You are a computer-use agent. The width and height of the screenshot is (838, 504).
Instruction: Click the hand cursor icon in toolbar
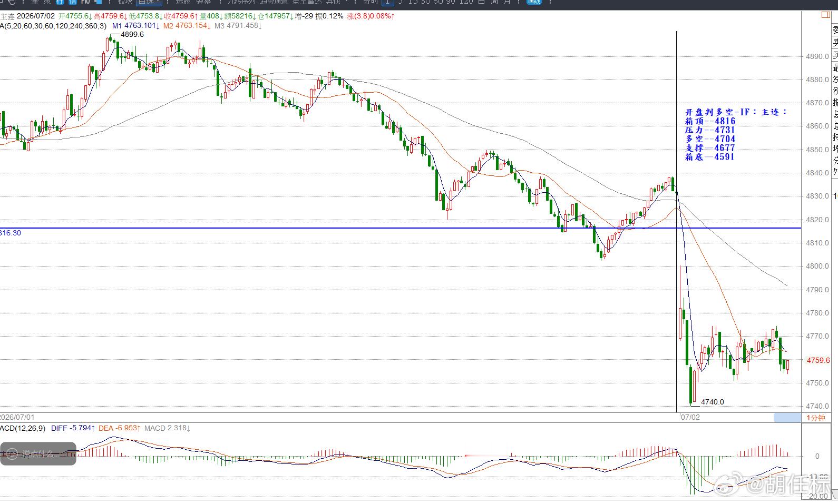coord(12,2)
